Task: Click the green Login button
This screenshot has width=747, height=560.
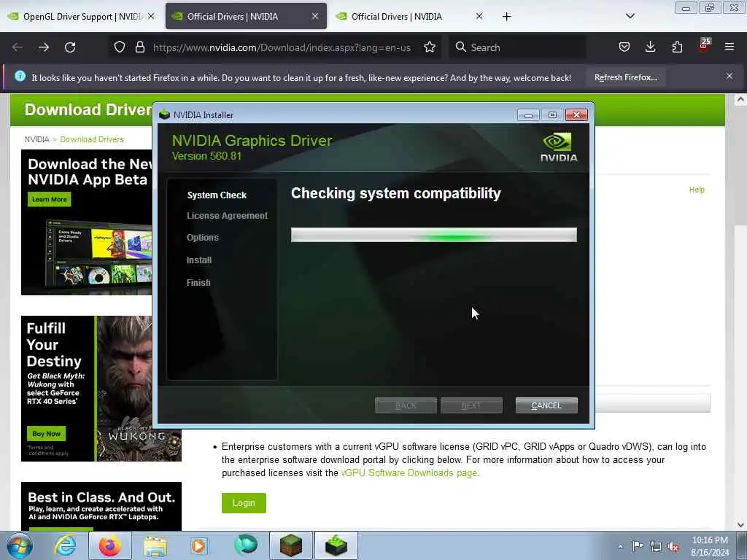Action: click(244, 503)
